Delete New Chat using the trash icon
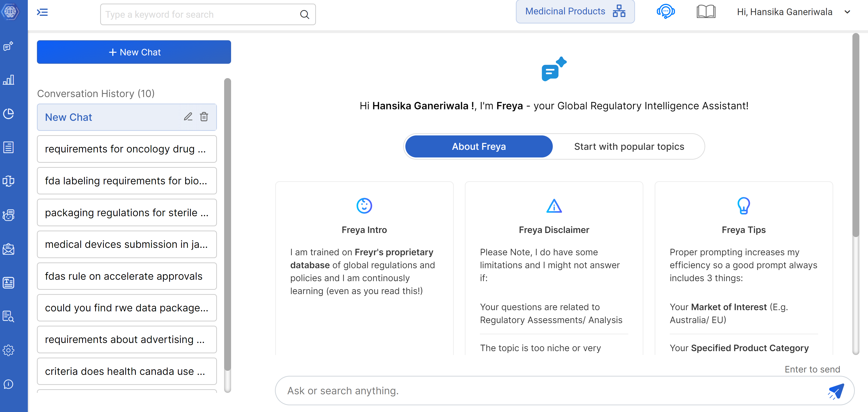 pos(204,117)
